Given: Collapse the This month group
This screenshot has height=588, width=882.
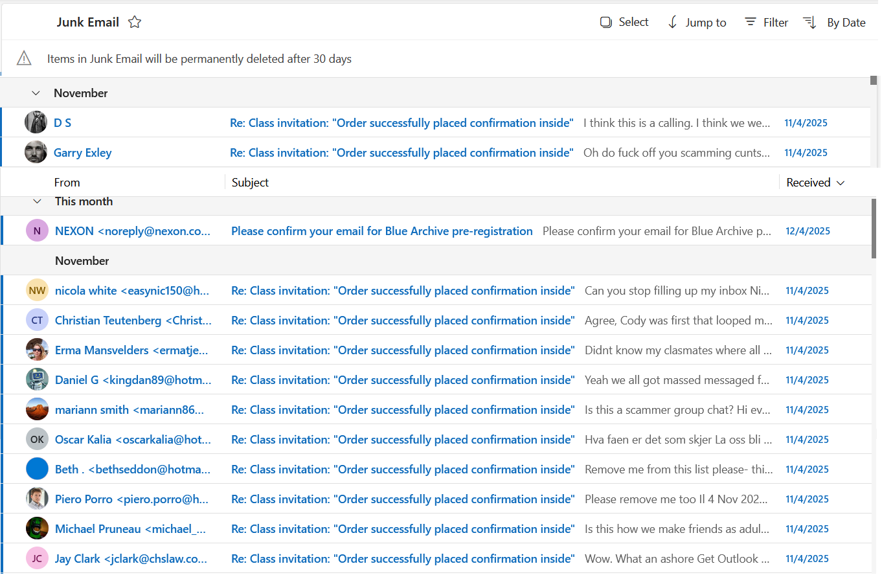Looking at the screenshot, I should coord(37,201).
